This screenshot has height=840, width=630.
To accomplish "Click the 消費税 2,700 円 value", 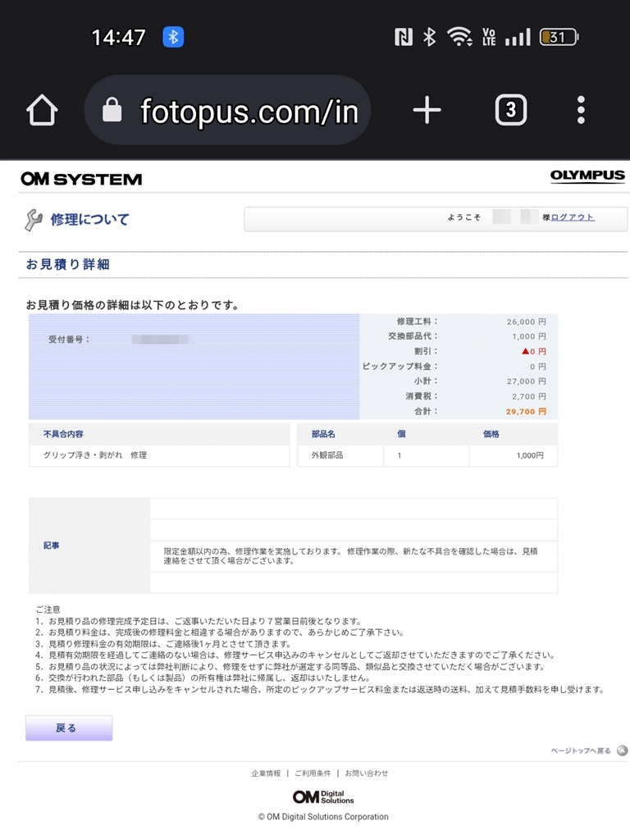I will (529, 396).
